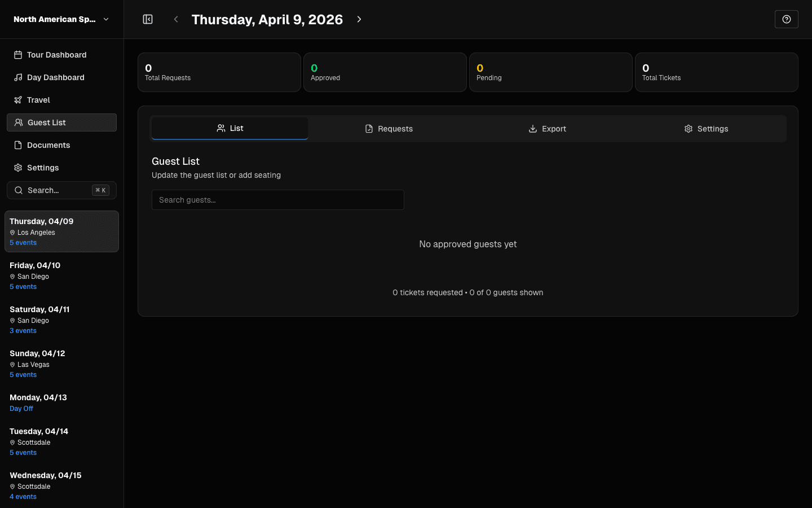The width and height of the screenshot is (812, 508).
Task: Switch to the Export tab
Action: [x=547, y=129]
